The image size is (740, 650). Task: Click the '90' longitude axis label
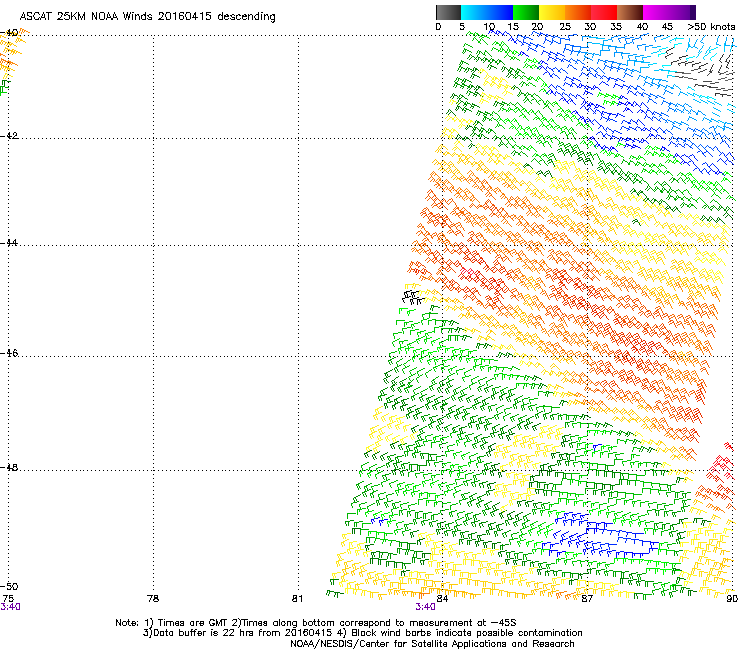click(732, 599)
